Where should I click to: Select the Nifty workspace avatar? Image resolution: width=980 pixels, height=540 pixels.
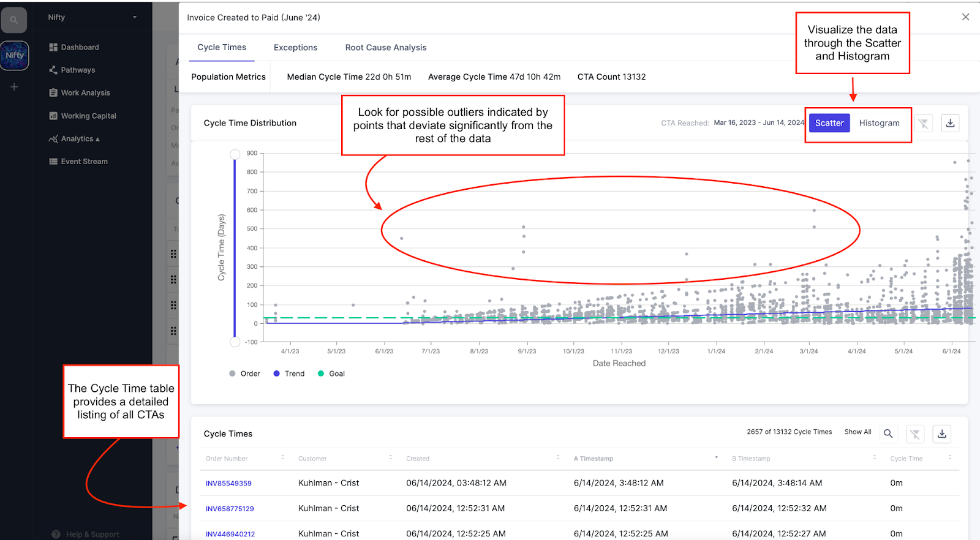point(15,56)
